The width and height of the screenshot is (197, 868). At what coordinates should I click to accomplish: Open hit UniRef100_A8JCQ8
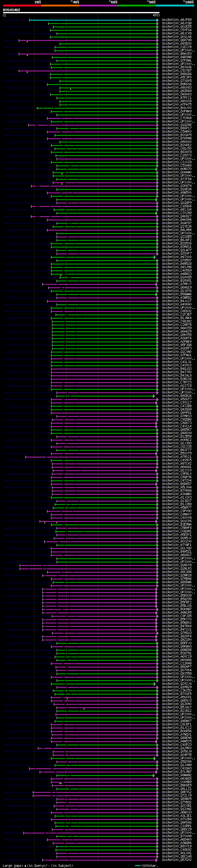pos(177,23)
